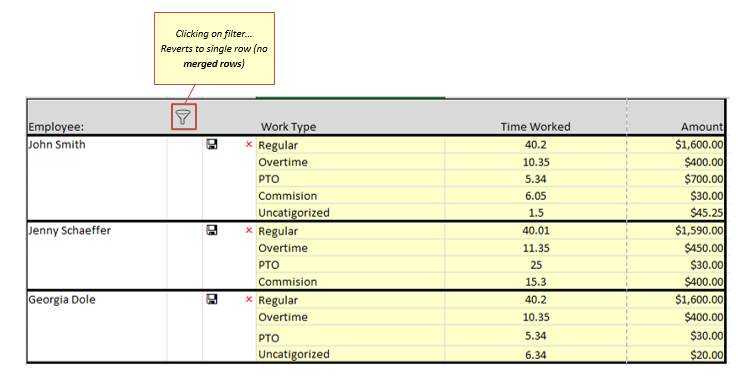Click the save disk icon for Georgia Dole
750x380 pixels.
pos(212,299)
